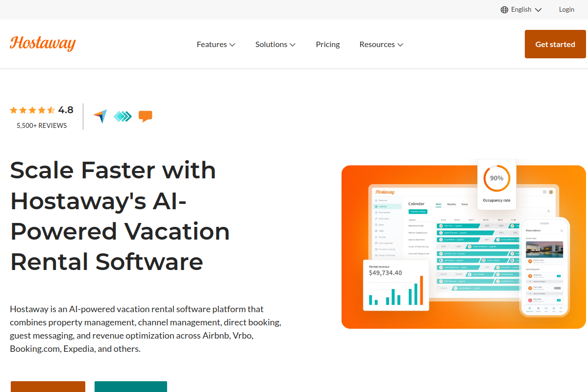The height and width of the screenshot is (392, 588).
Task: Click the Rental revenue $49,734.40 card
Action: [396, 285]
